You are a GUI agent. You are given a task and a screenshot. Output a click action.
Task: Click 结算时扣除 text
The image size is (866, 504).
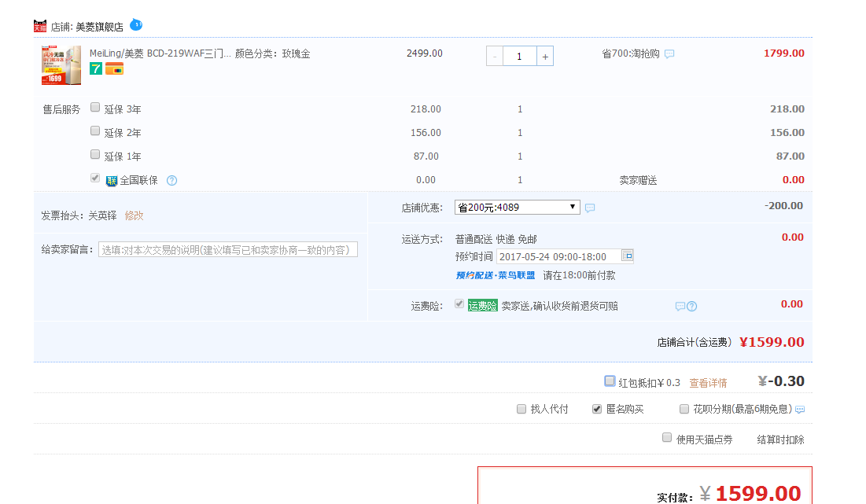point(780,440)
